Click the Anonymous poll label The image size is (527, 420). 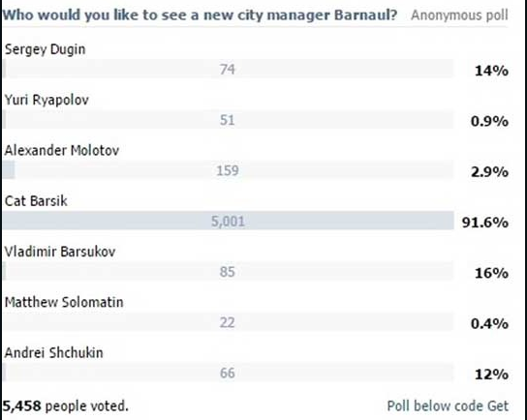[459, 15]
